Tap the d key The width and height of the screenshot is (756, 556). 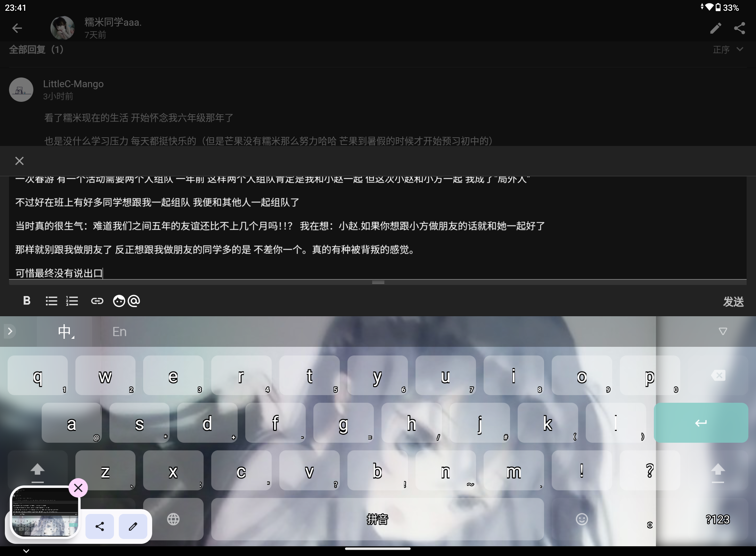tap(207, 423)
